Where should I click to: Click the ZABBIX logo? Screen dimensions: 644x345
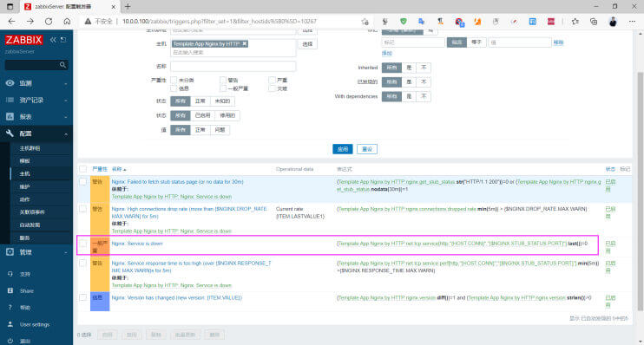pyautogui.click(x=23, y=40)
